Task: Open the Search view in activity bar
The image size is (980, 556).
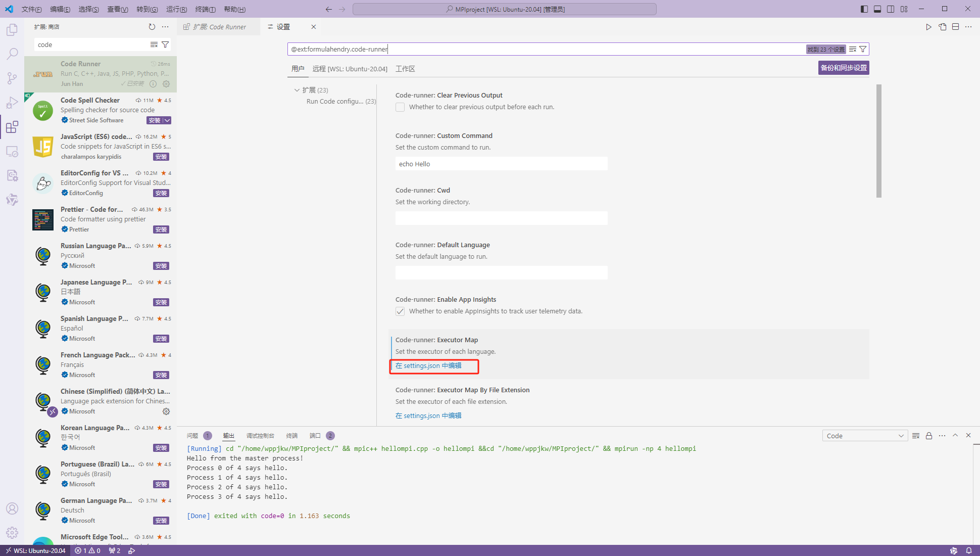Action: (x=12, y=54)
